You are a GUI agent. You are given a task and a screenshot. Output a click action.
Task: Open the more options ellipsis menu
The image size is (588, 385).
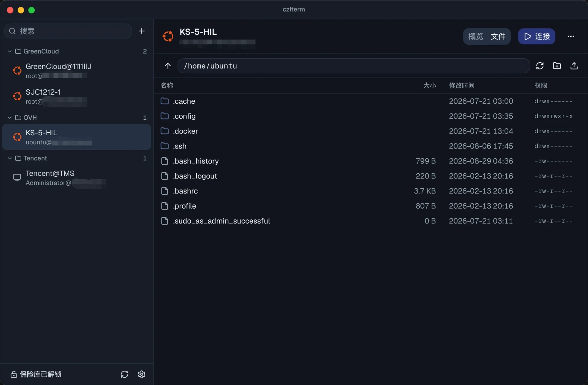tap(571, 36)
